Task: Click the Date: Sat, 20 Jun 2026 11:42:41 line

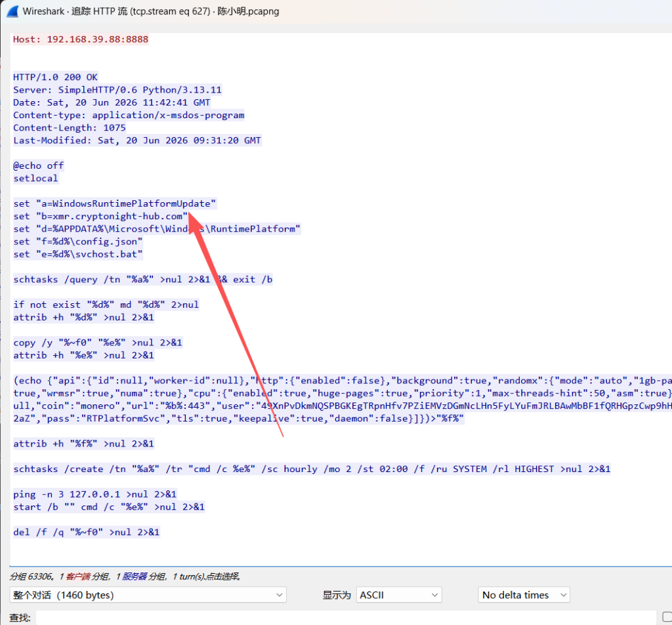Action: 112,102
